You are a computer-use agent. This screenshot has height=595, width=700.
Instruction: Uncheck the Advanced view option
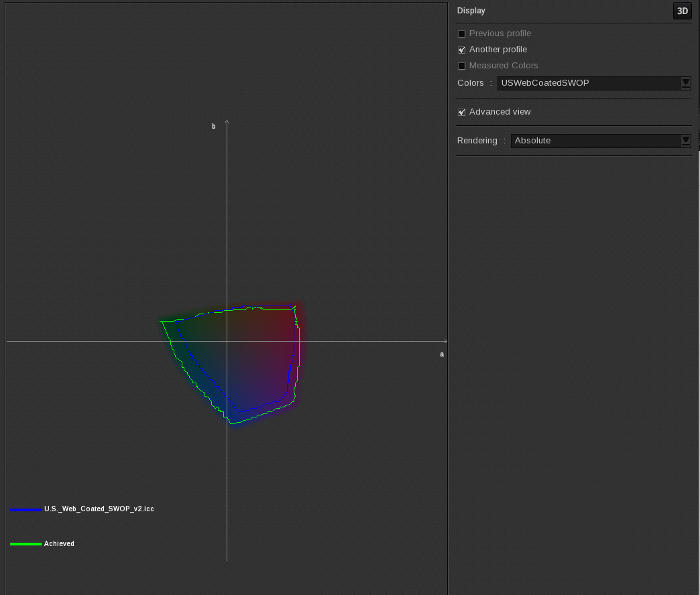pos(461,112)
